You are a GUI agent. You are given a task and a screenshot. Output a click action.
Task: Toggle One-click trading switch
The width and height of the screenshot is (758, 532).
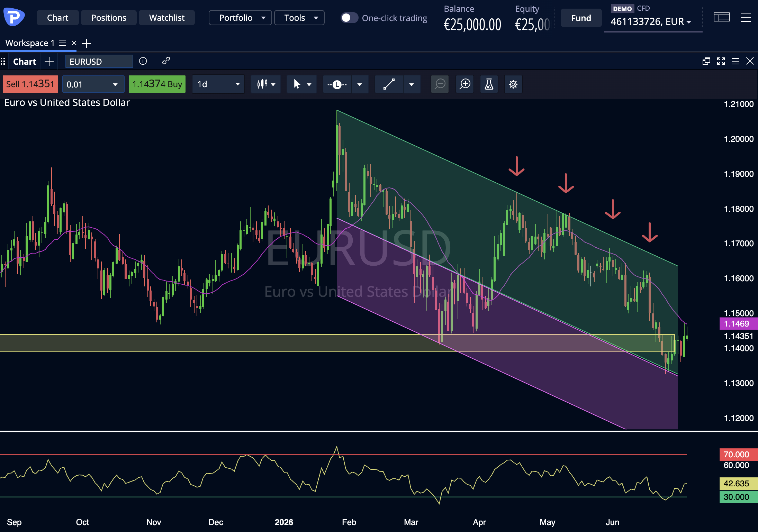pos(349,18)
